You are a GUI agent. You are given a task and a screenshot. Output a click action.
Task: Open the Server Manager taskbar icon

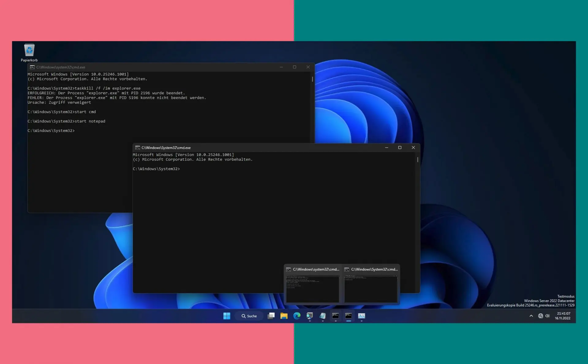click(310, 316)
